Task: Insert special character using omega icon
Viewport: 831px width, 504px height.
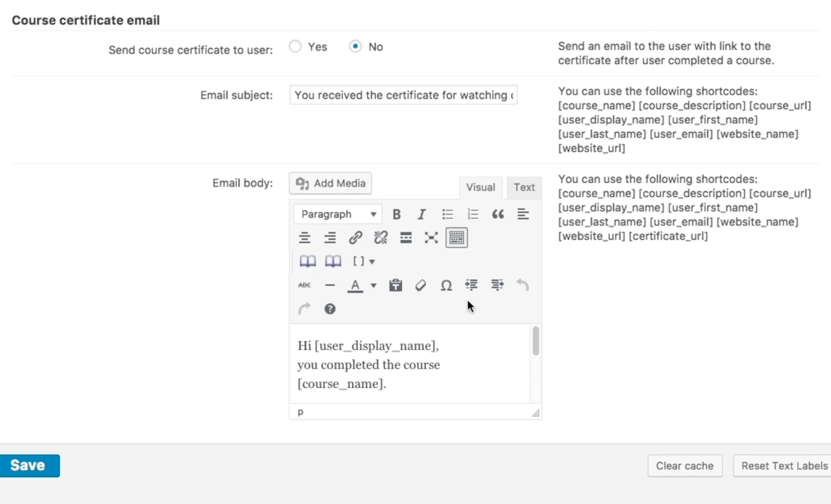Action: tap(446, 285)
